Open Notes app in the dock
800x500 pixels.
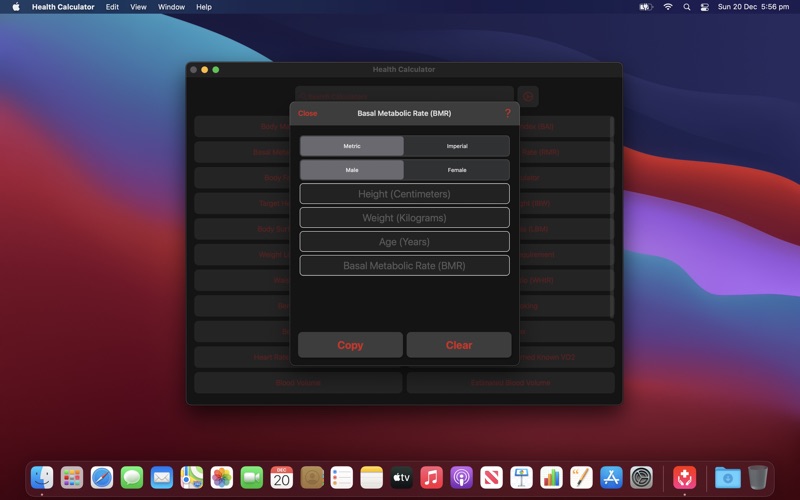click(371, 478)
